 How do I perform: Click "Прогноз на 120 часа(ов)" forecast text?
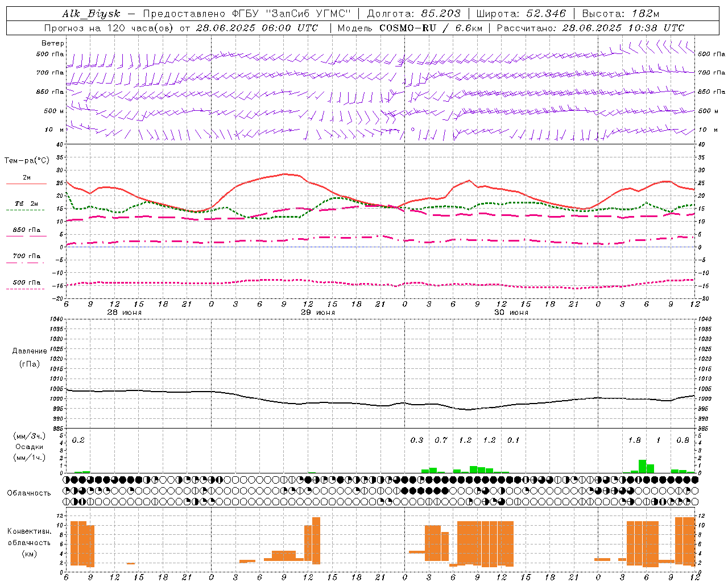pyautogui.click(x=109, y=28)
